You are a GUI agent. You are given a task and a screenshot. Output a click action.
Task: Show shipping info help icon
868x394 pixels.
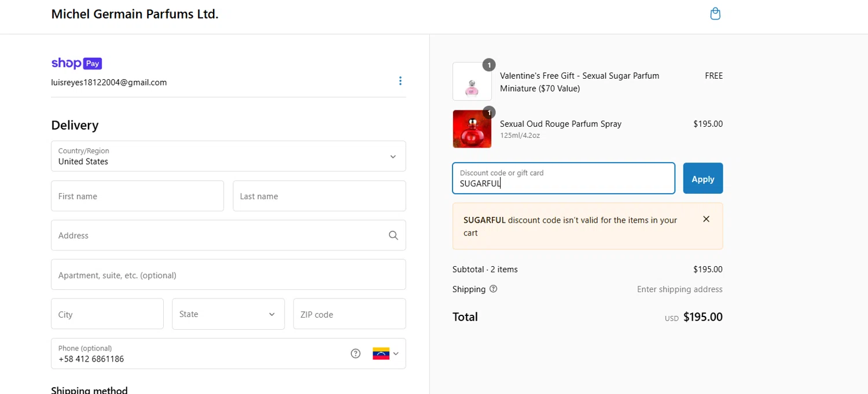tap(493, 289)
